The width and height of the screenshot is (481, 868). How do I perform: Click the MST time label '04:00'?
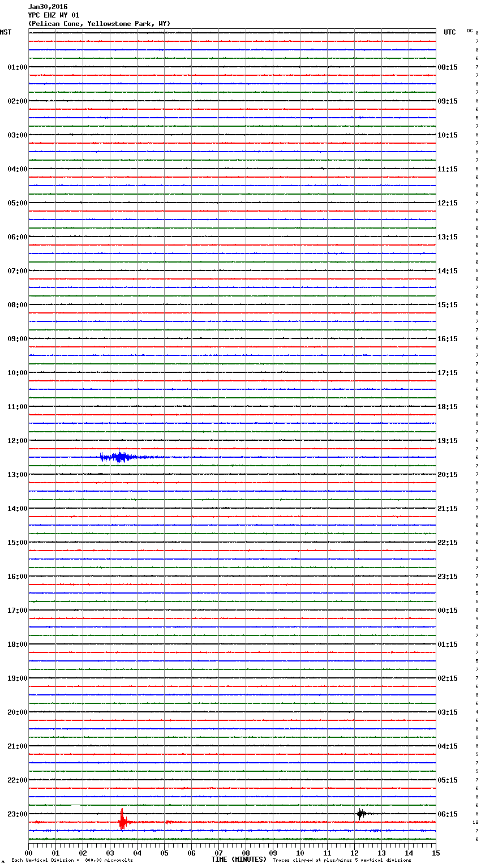[x=18, y=169]
